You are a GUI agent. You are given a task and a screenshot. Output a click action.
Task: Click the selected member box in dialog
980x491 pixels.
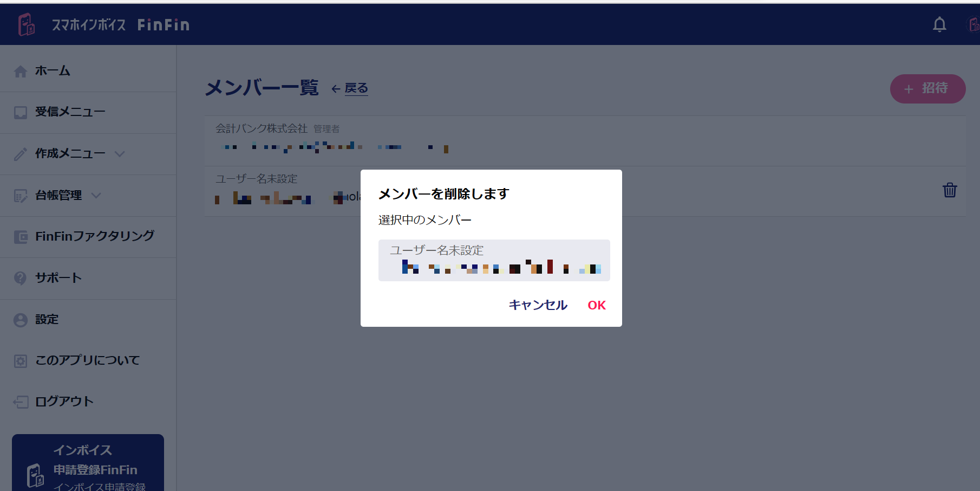tap(494, 260)
